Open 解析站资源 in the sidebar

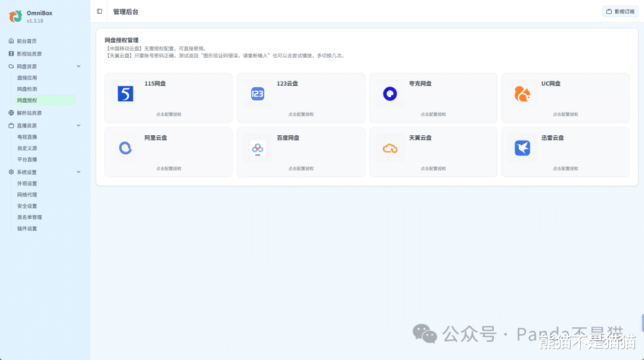tap(29, 113)
